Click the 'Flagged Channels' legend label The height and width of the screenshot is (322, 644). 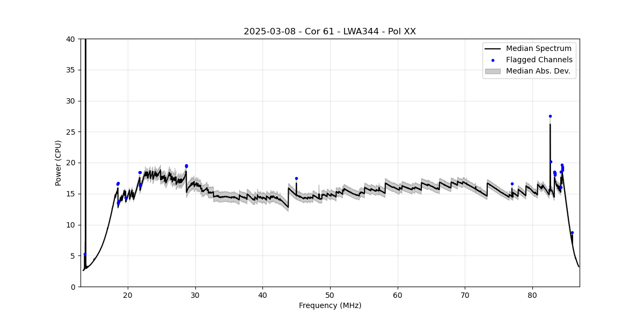click(x=539, y=60)
